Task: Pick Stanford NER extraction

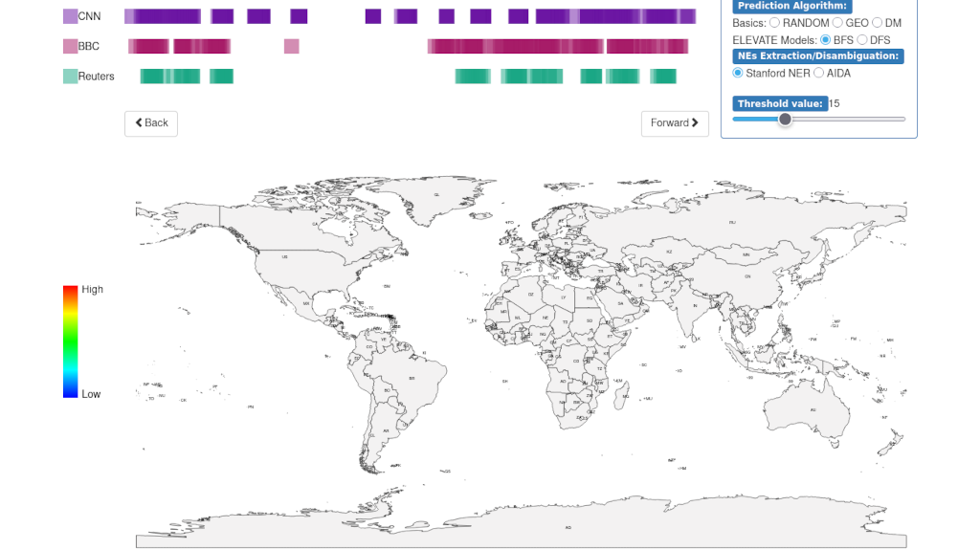Action: pyautogui.click(x=738, y=74)
